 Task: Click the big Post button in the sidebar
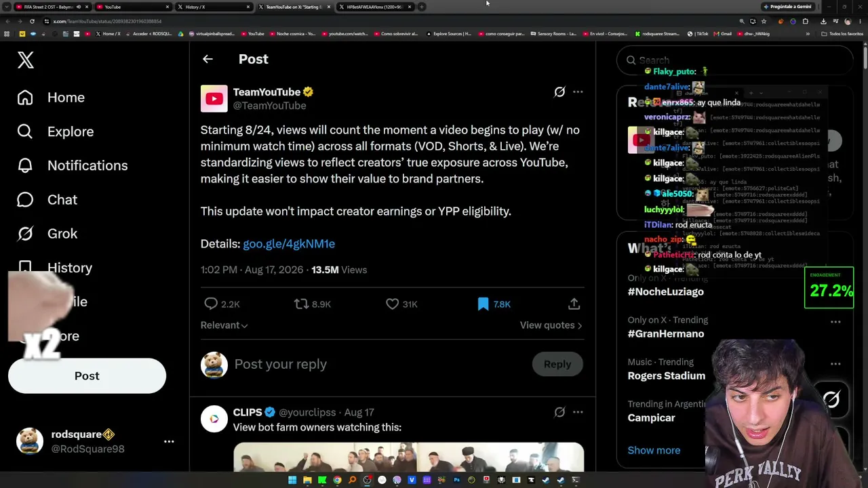pos(87,376)
